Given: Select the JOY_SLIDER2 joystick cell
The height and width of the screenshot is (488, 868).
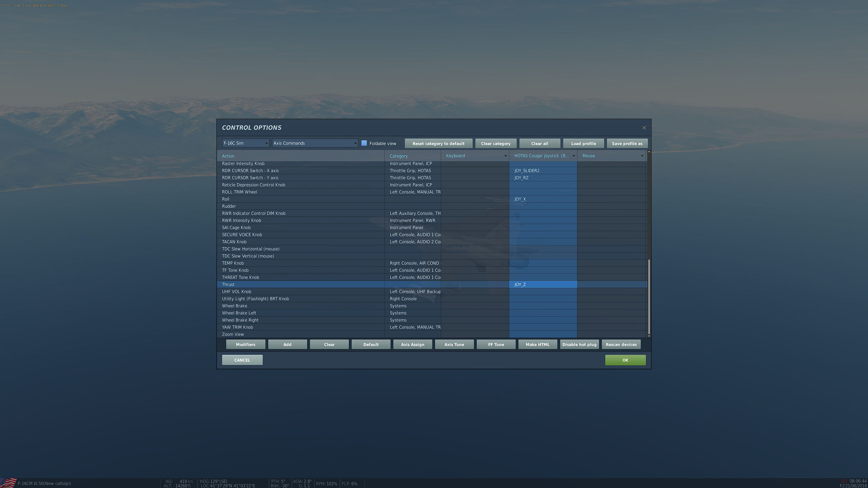Looking at the screenshot, I should coord(543,170).
